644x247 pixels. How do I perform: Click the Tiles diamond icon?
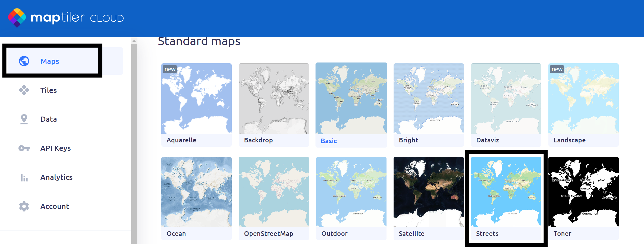click(24, 90)
